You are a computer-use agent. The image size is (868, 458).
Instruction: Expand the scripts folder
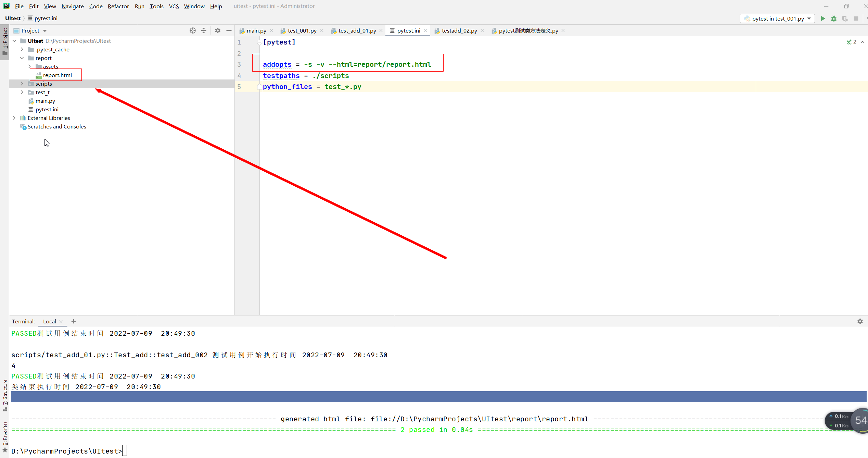[x=22, y=84]
